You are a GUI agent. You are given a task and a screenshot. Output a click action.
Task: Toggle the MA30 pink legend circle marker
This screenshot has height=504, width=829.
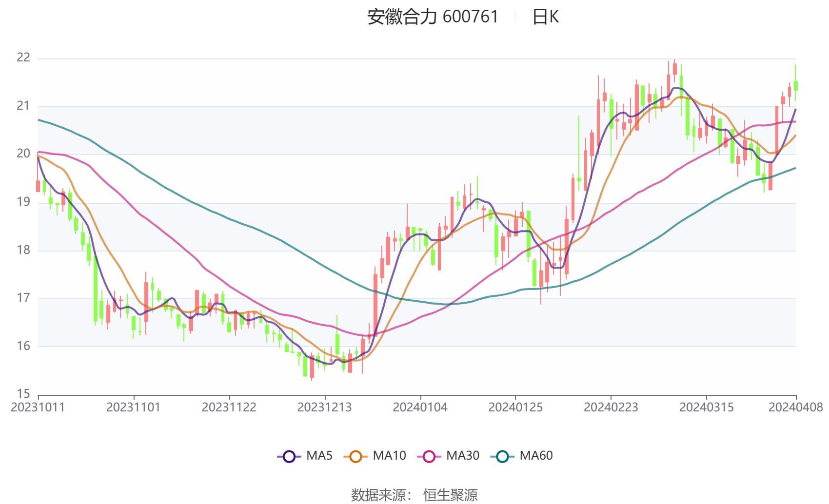pyautogui.click(x=429, y=456)
